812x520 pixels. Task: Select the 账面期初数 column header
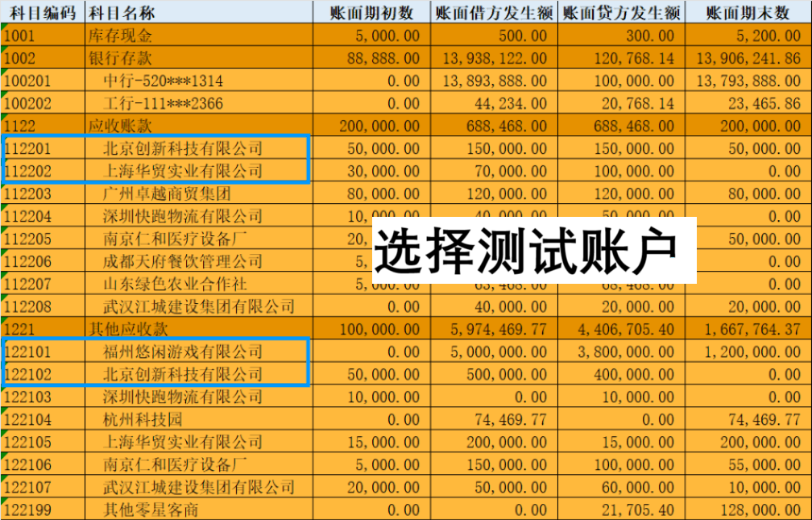point(372,12)
